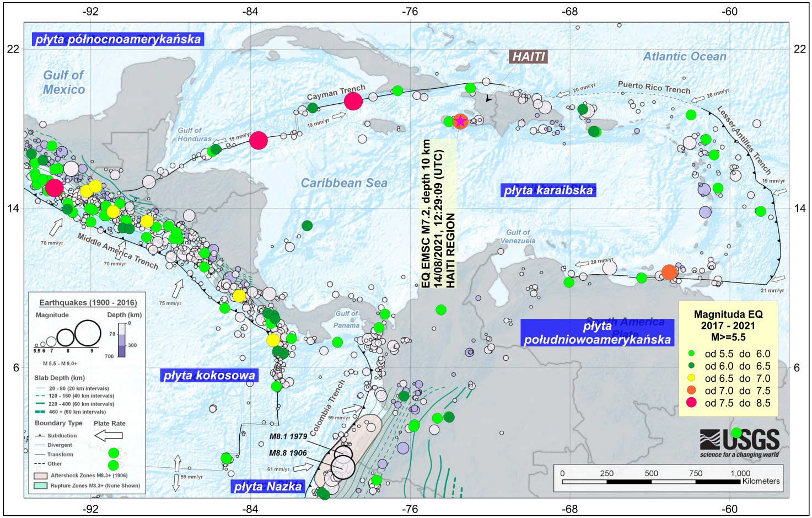
Task: Click the 'EQ EMSC M7.2, depth 10 km' annotation
Action: [x=426, y=213]
